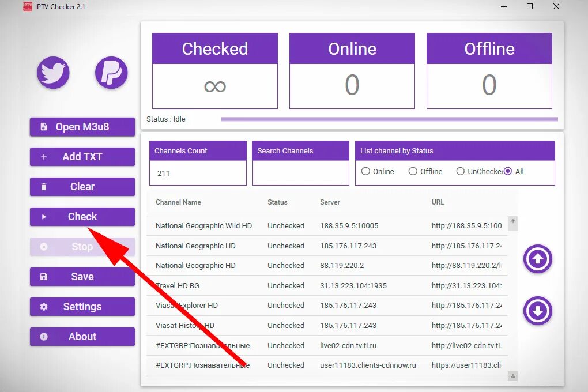
Task: Select National Geographic HD row with 88.119.220.2
Action: click(x=327, y=266)
